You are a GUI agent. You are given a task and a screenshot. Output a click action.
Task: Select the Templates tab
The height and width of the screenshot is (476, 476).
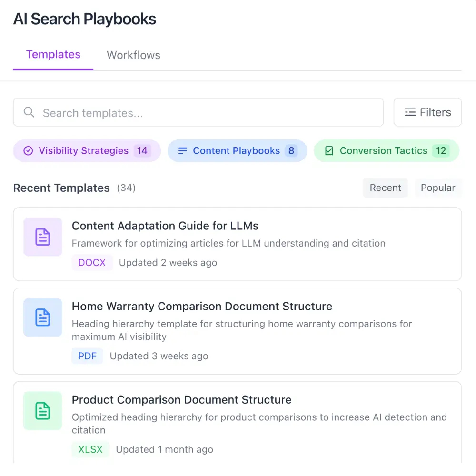pyautogui.click(x=53, y=55)
